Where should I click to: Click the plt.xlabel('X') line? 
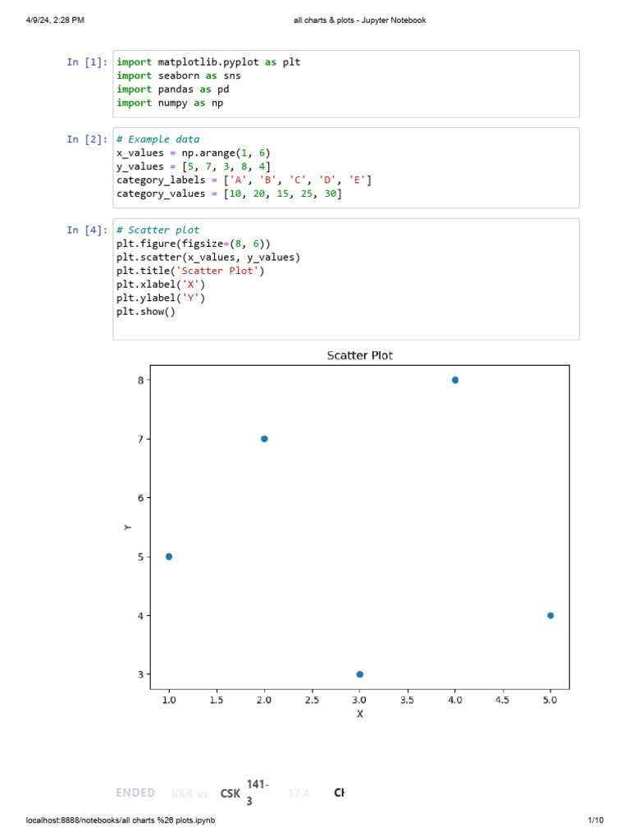[x=161, y=285]
